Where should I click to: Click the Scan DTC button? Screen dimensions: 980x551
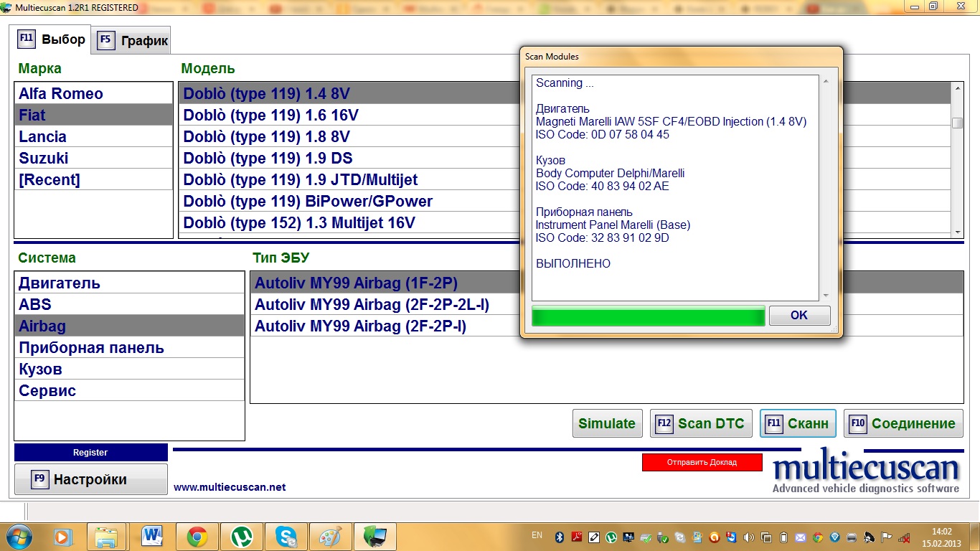coord(701,423)
